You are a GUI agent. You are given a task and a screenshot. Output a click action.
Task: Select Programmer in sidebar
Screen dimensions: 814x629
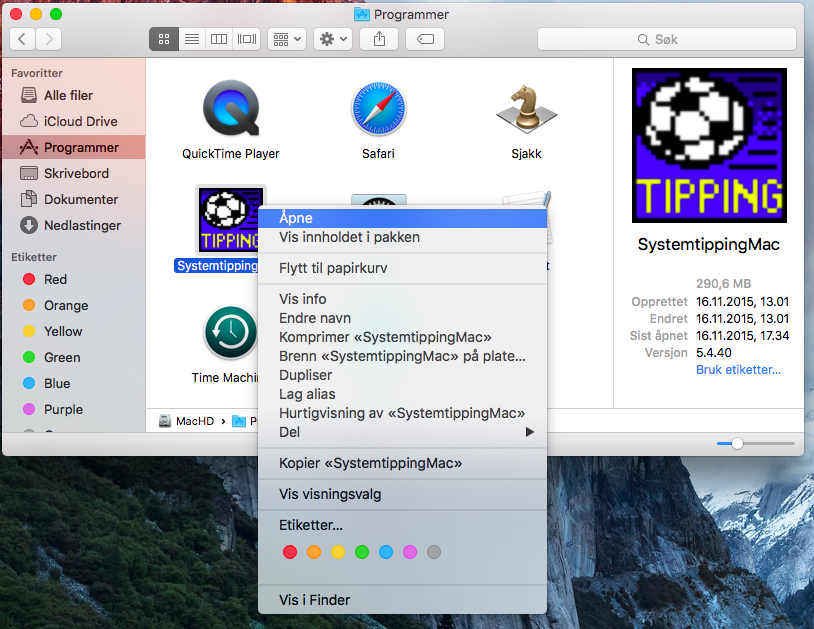[73, 147]
